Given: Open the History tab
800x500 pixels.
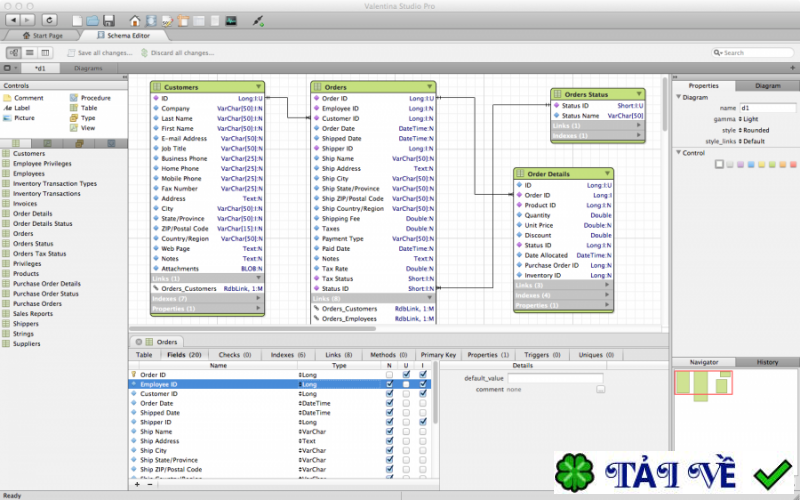Looking at the screenshot, I should 766,362.
